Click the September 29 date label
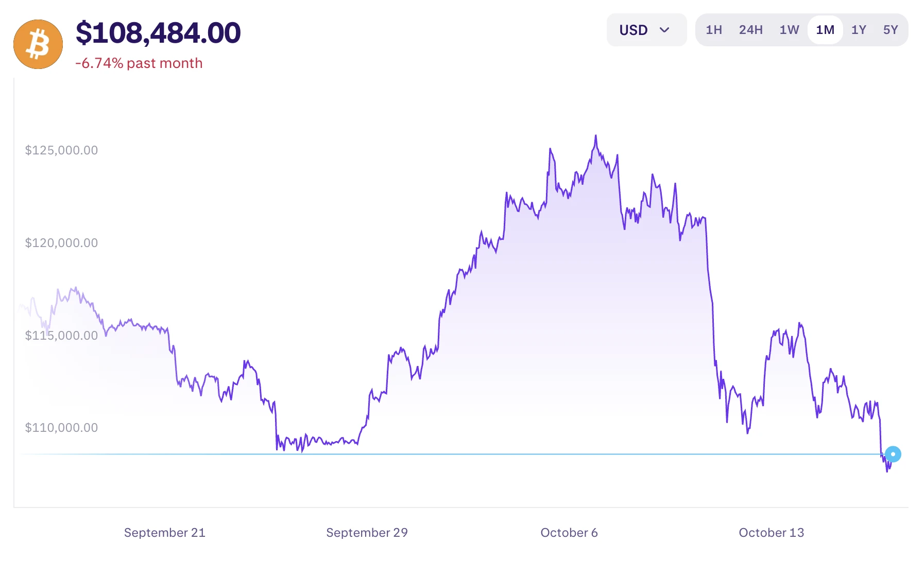 coord(367,533)
